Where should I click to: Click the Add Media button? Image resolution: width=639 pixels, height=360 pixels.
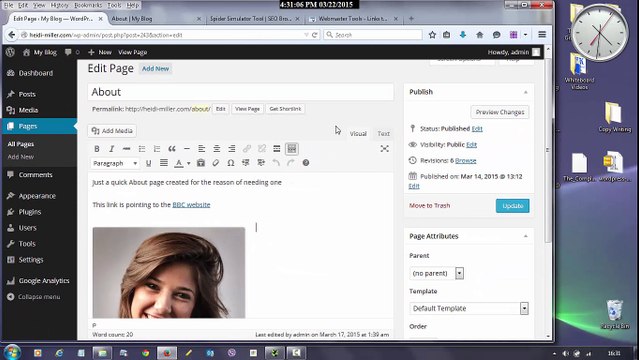point(112,131)
